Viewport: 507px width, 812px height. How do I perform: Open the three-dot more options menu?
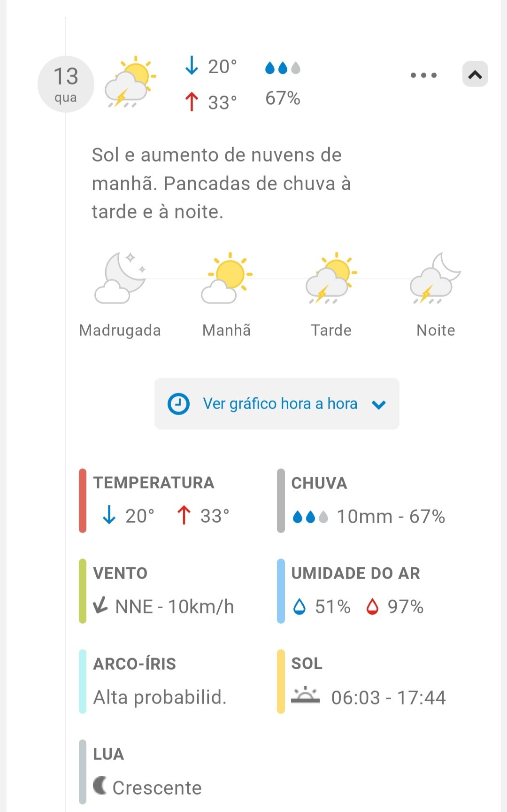click(x=423, y=75)
